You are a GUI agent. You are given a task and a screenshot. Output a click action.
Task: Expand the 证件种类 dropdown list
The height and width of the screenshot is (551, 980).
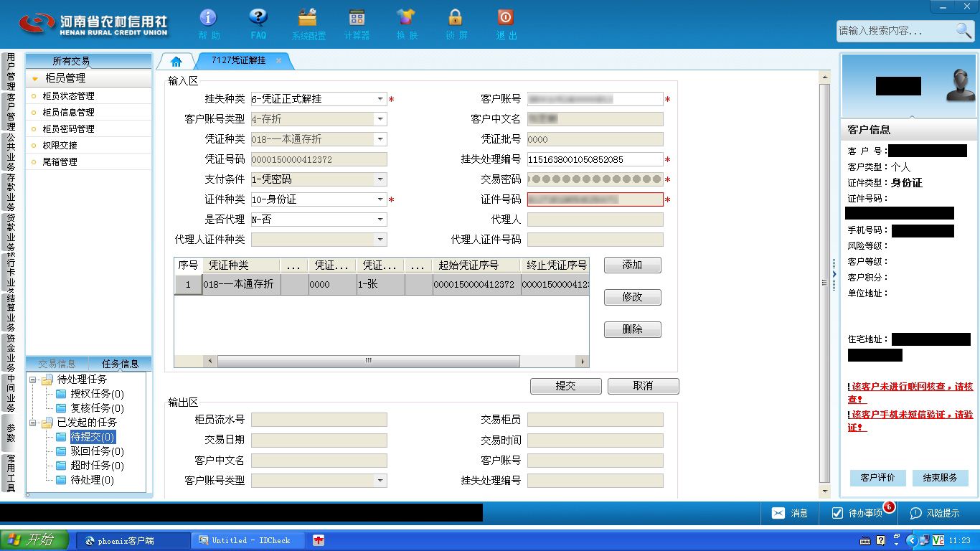tap(380, 199)
